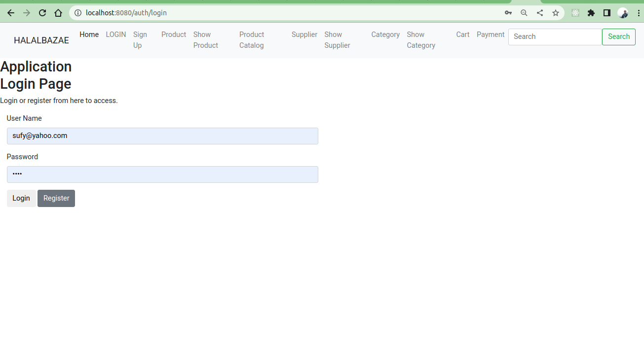Click the back navigation arrow
Viewport: 644px width, 346px height.
tap(11, 12)
